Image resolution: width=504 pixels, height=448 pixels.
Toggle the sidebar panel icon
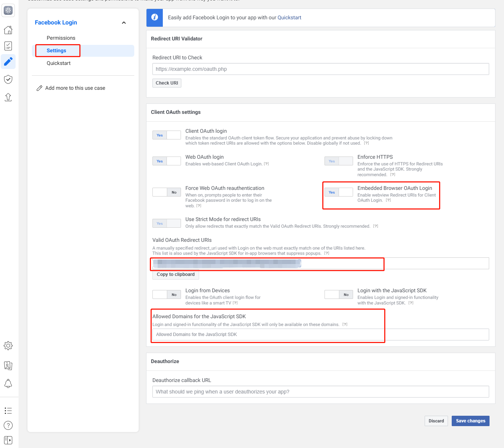point(8,440)
